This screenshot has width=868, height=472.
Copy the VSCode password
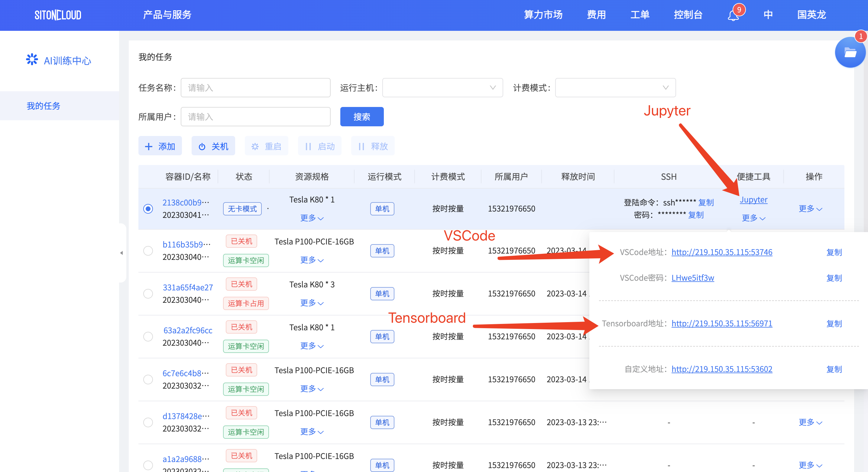(834, 278)
